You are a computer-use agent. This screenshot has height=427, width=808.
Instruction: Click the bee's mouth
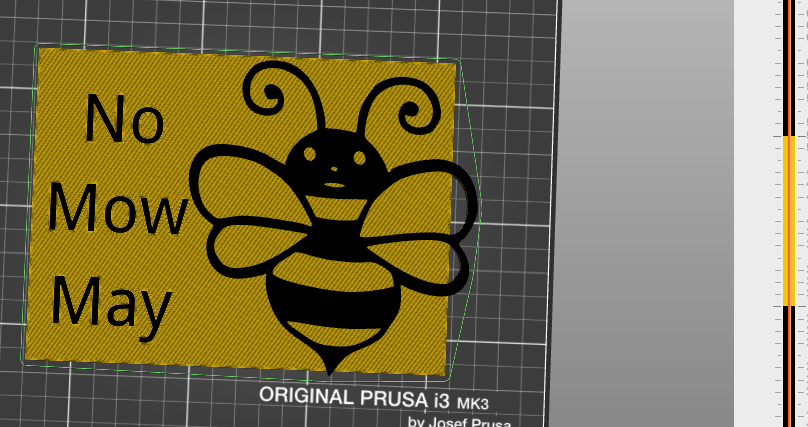(334, 185)
